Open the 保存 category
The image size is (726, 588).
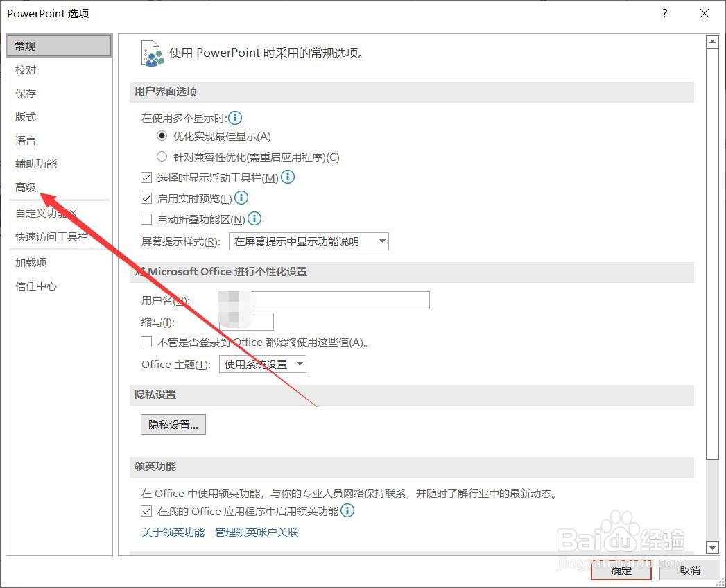59,94
